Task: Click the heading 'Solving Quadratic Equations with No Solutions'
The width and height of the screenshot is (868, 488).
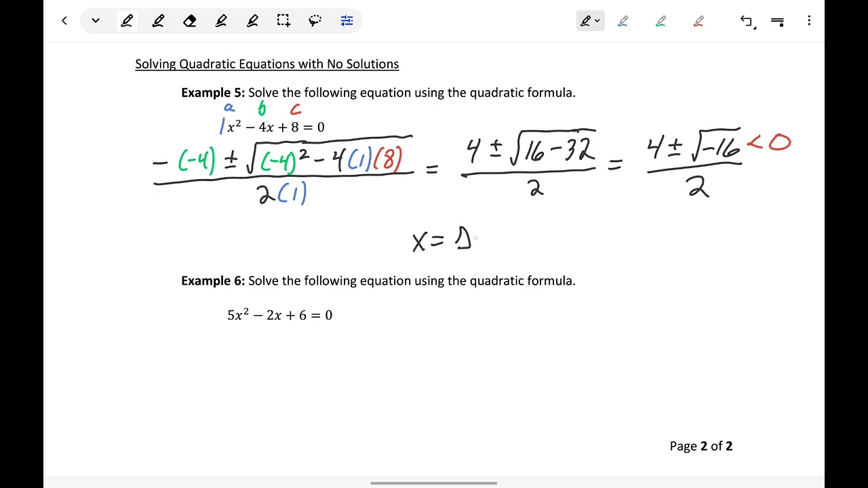Action: tap(267, 64)
